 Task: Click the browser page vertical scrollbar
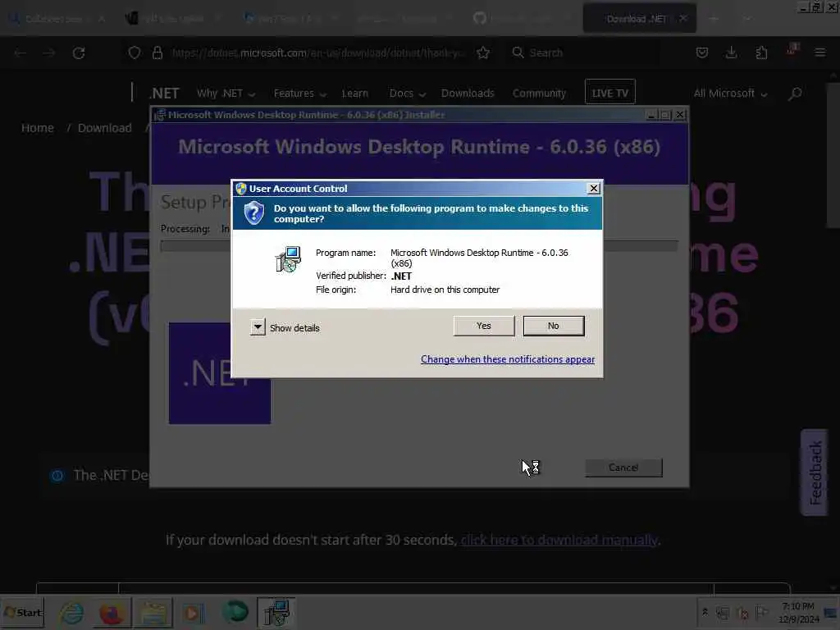(833, 155)
